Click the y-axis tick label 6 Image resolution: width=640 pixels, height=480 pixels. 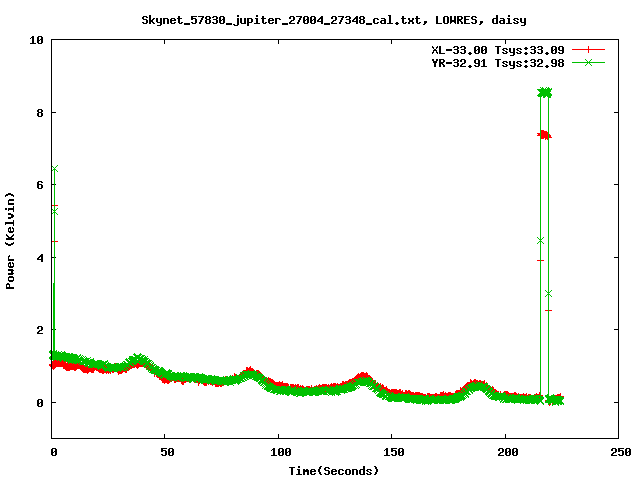40,185
